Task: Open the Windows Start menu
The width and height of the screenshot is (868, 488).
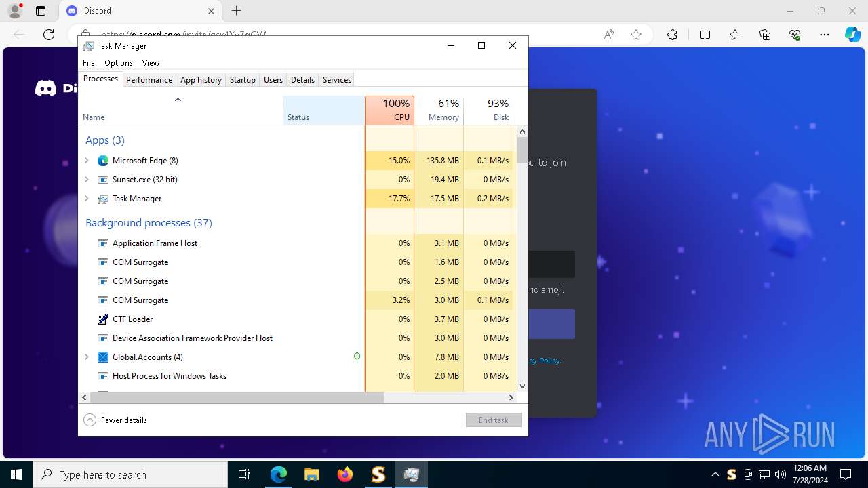Action: [16, 474]
